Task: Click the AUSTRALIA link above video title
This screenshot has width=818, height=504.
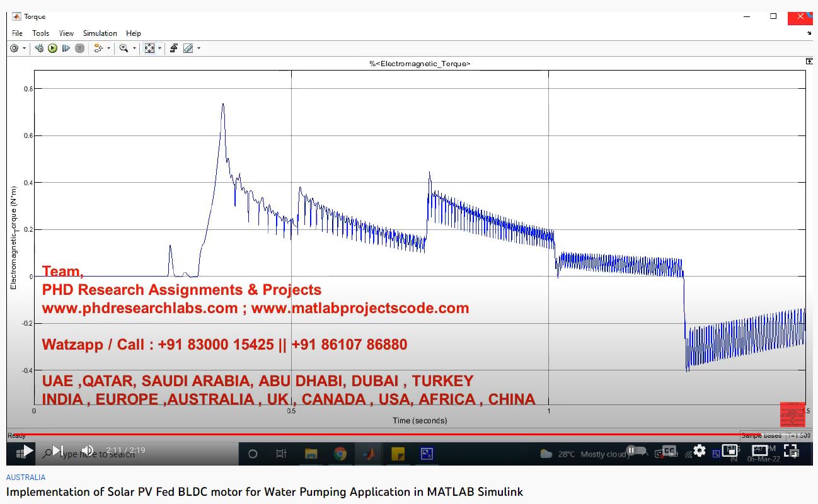Action: tap(26, 478)
